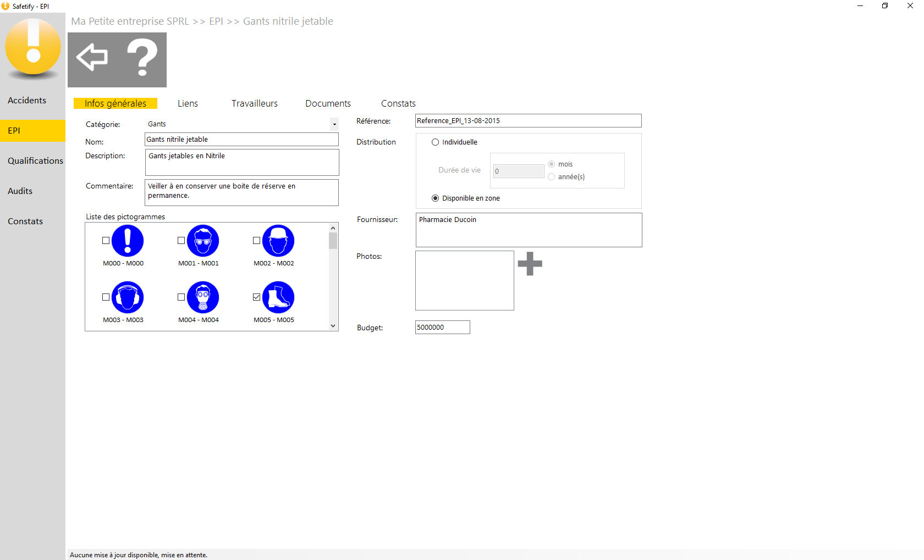Select the Individuelle distribution option
Image resolution: width=924 pixels, height=560 pixels.
pos(435,142)
